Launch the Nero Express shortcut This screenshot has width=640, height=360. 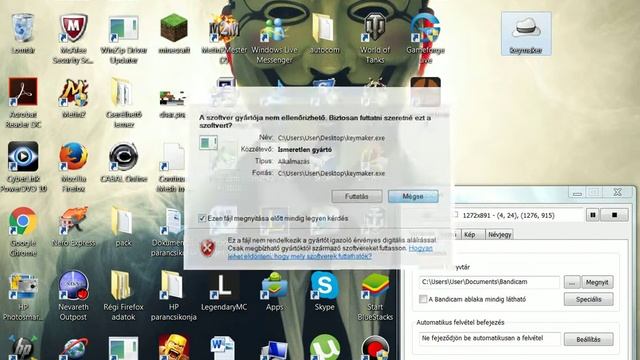(x=73, y=227)
